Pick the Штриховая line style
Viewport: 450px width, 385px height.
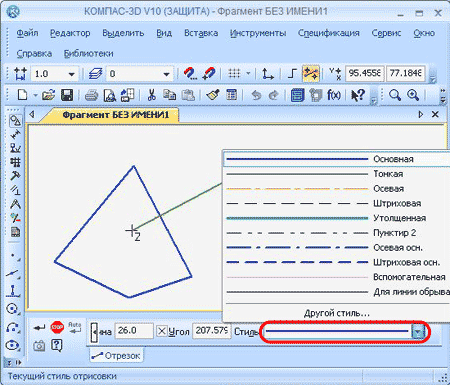336,203
